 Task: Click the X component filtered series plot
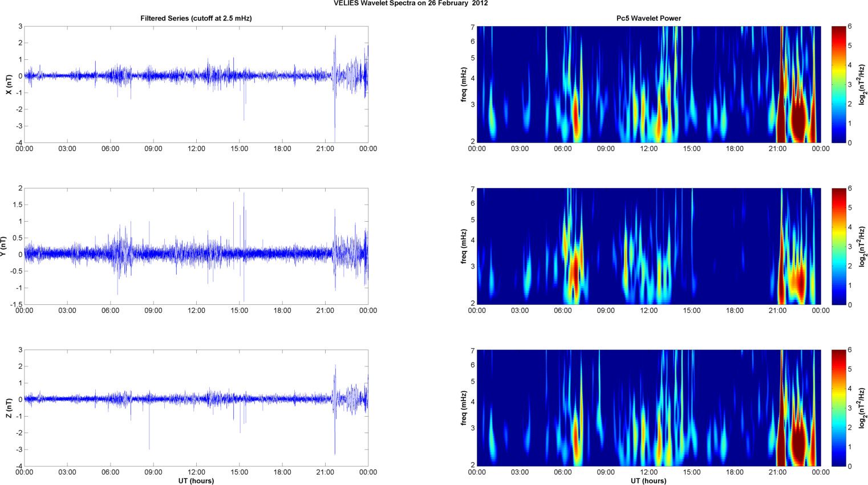point(196,84)
